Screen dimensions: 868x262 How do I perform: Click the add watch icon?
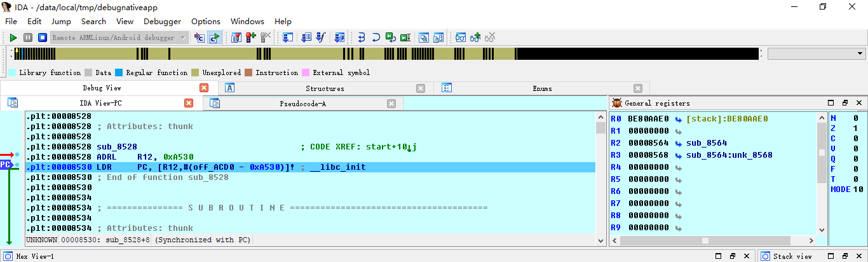click(x=475, y=38)
